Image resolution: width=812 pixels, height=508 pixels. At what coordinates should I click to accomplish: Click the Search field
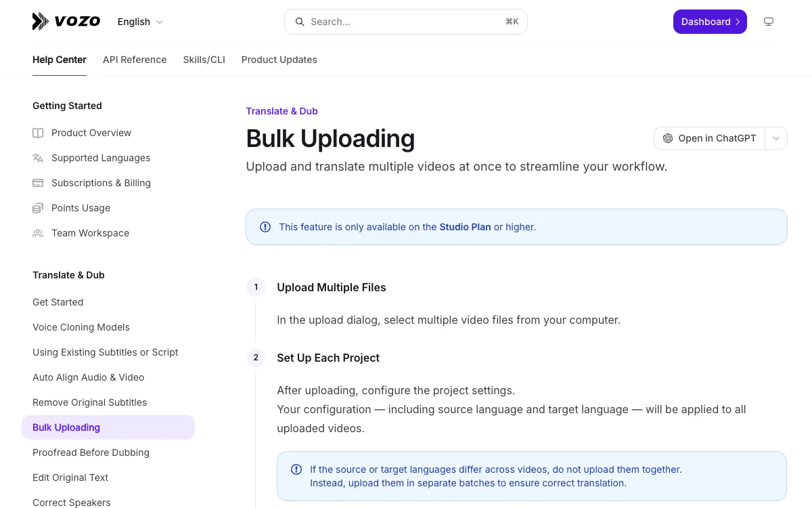406,22
